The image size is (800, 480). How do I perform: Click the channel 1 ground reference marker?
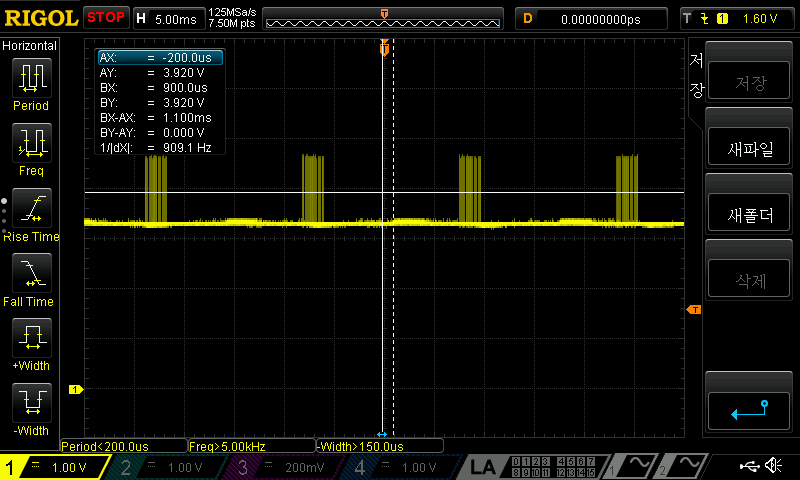click(x=76, y=390)
